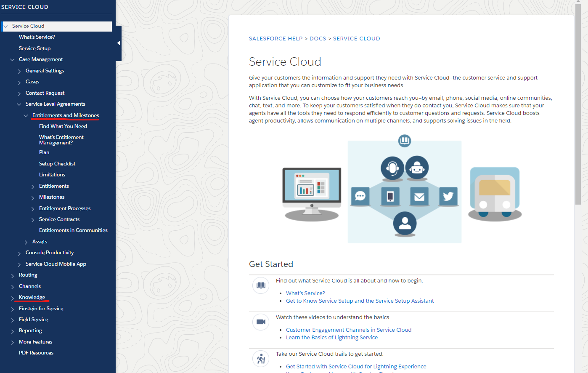
Task: Click the headset icon in the illustration
Action: click(392, 168)
